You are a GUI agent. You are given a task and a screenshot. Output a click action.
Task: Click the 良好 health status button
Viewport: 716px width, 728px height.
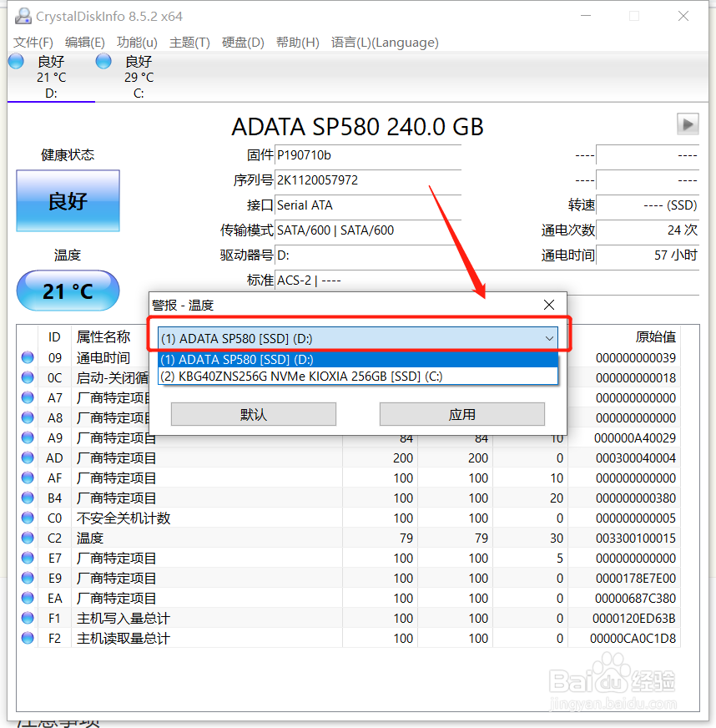pos(68,200)
